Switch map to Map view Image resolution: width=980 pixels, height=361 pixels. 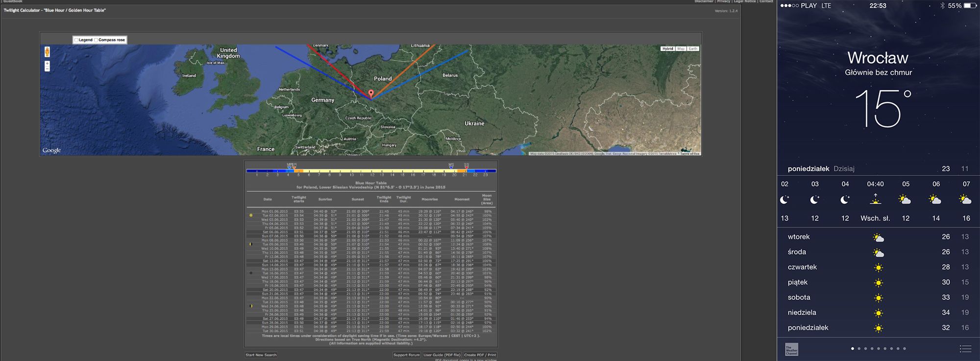point(681,49)
